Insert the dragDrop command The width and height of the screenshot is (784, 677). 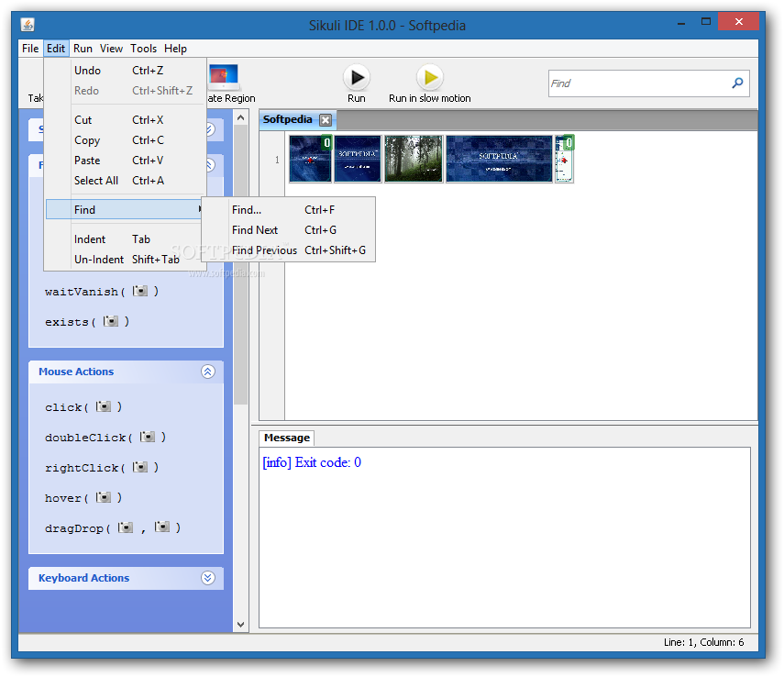coord(113,527)
